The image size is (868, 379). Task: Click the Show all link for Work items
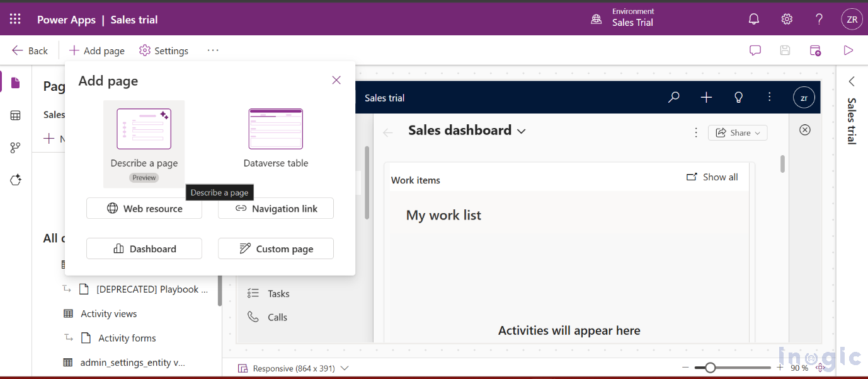tap(712, 177)
